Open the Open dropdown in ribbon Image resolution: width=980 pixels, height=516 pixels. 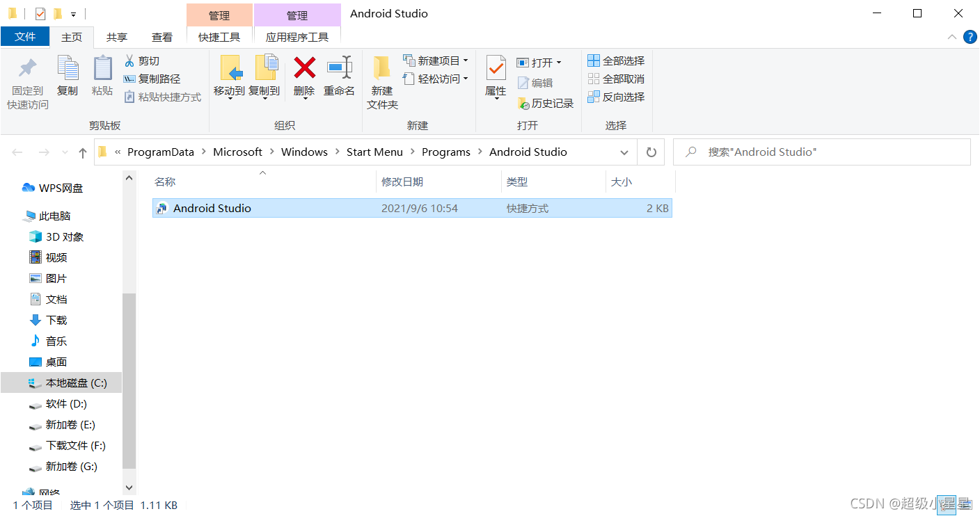(539, 63)
